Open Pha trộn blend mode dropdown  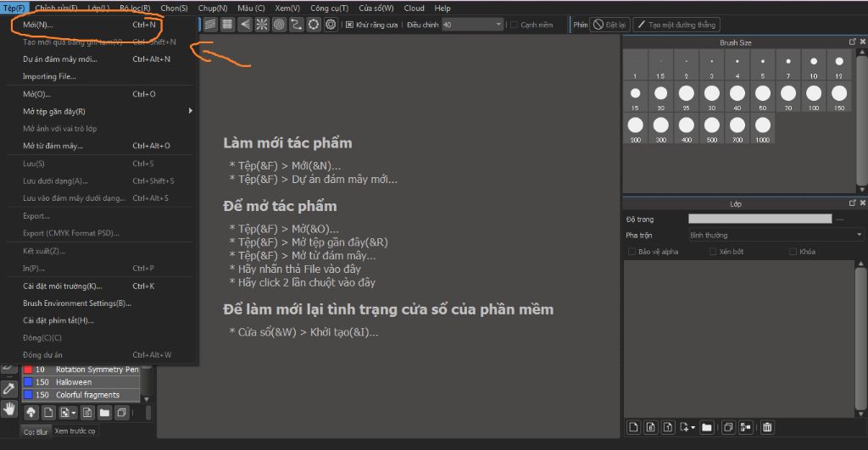click(x=776, y=236)
